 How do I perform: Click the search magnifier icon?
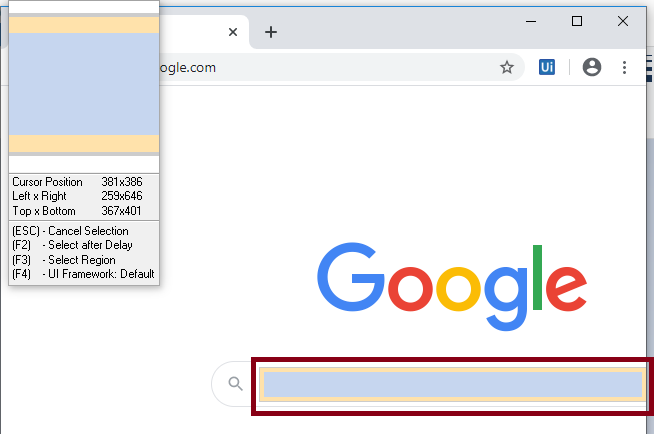(x=236, y=384)
